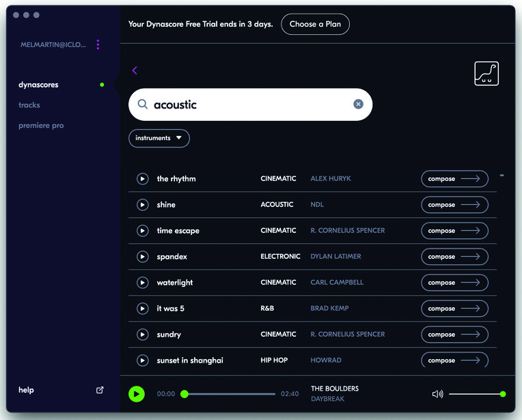Click into the acoustic search field

pos(250,104)
